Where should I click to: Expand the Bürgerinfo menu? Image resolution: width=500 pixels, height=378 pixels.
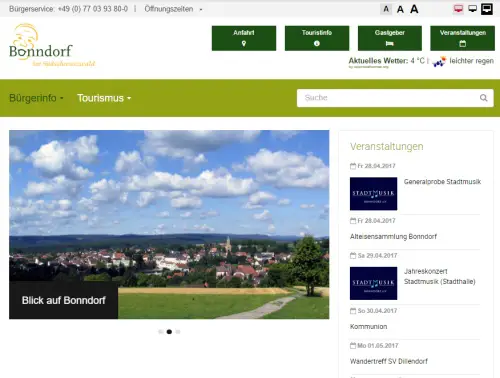click(x=36, y=98)
